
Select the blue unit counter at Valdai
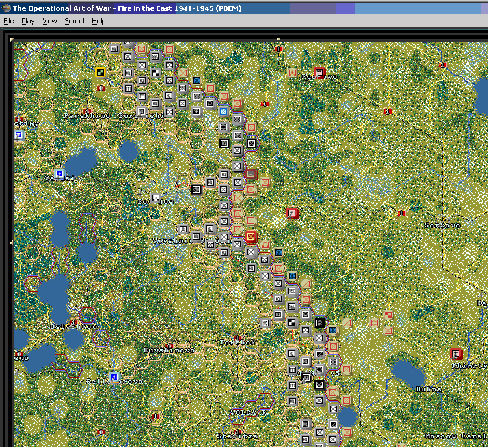pos(59,174)
